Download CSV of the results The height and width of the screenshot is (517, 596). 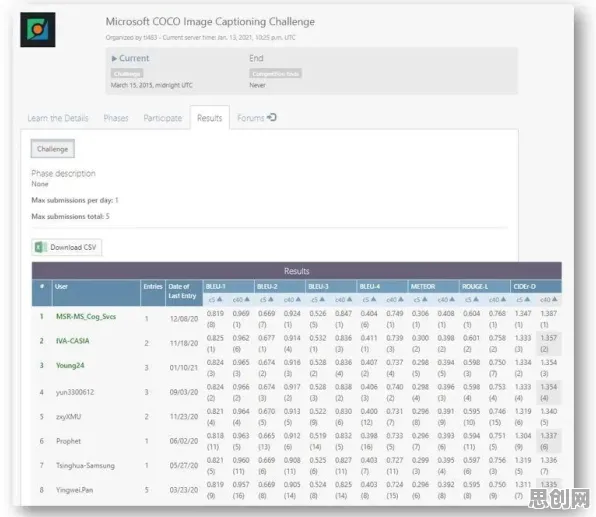click(x=67, y=247)
